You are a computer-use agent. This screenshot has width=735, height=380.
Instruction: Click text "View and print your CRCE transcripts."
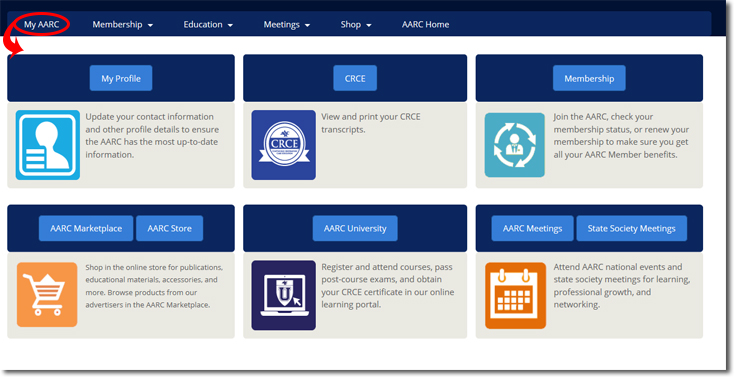[x=371, y=123]
